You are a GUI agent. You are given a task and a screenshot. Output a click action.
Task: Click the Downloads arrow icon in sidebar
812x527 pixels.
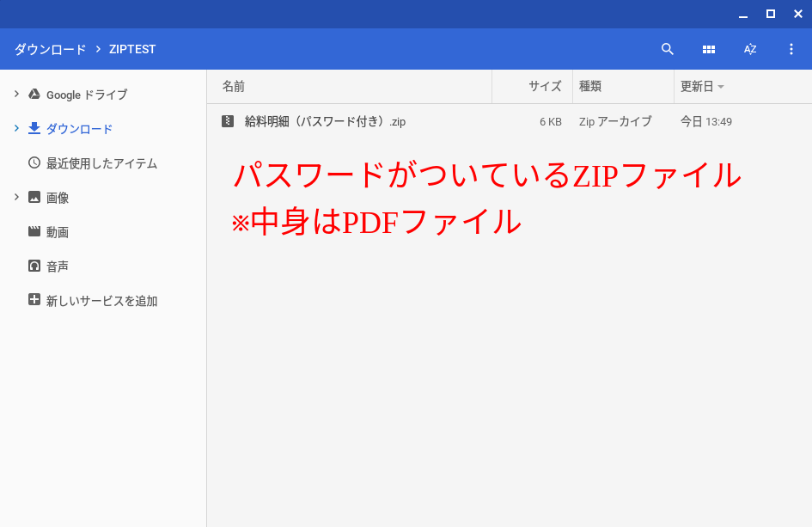pos(34,128)
